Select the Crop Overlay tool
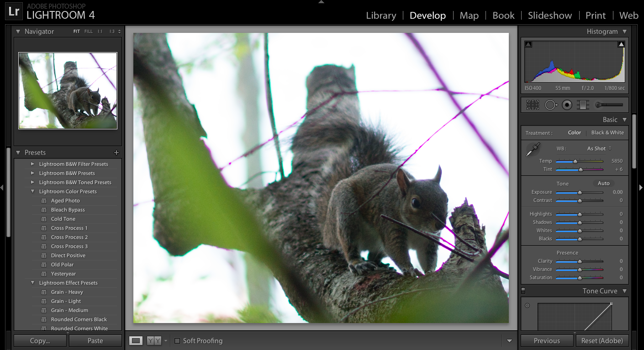This screenshot has width=644, height=350. [533, 105]
